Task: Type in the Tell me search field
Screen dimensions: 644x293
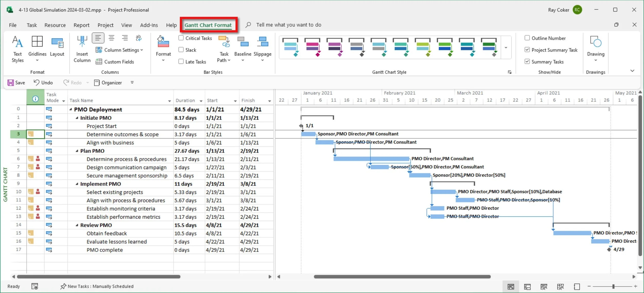Action: [x=289, y=25]
